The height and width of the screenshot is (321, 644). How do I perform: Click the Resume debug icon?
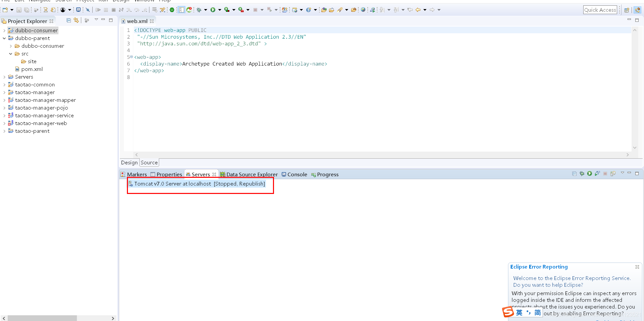pos(98,10)
